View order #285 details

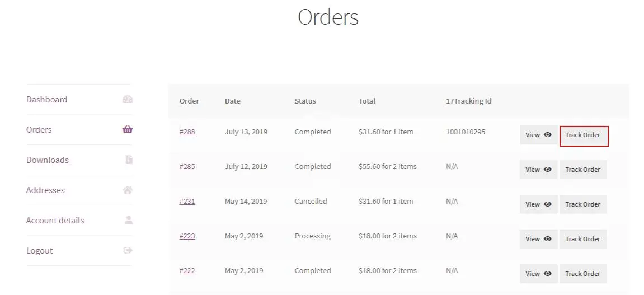click(x=538, y=170)
